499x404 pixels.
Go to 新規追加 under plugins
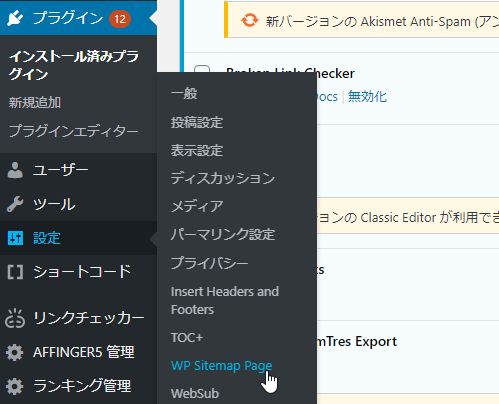35,102
